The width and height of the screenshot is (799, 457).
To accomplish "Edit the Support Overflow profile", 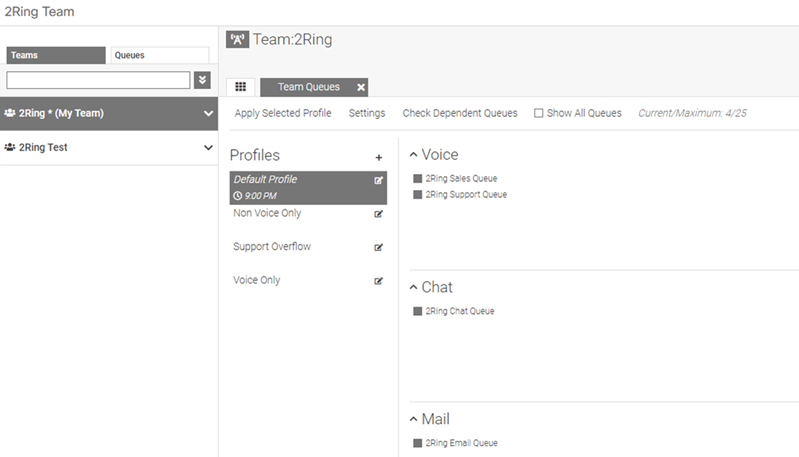I will tap(378, 247).
